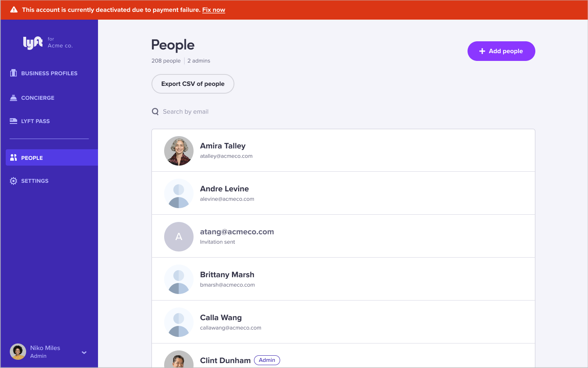Click Brittany Marsh's placeholder avatar

point(179,280)
